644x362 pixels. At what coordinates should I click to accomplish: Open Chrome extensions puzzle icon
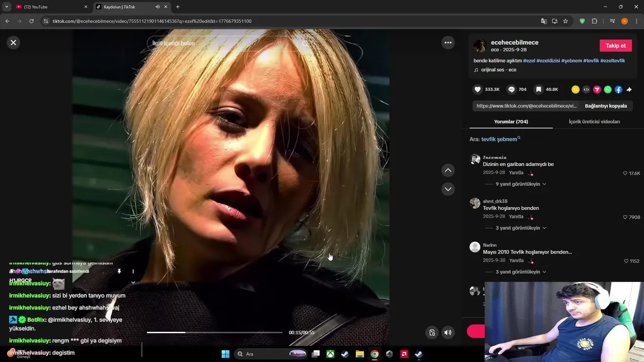click(594, 21)
